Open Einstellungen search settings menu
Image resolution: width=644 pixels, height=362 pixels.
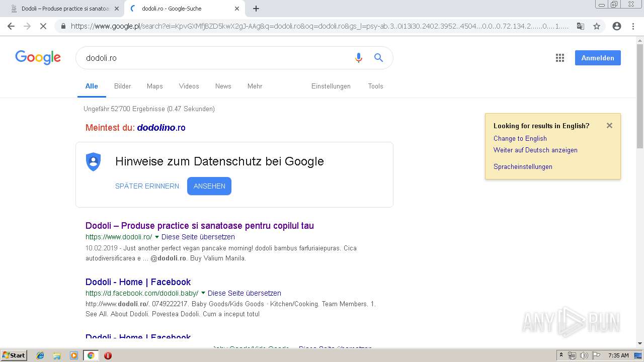331,86
